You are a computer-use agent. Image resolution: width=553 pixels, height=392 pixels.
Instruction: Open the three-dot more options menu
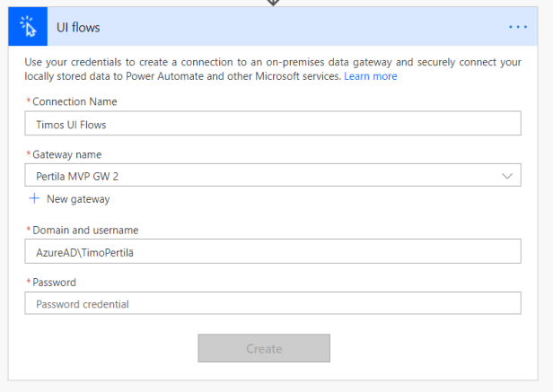[x=518, y=27]
